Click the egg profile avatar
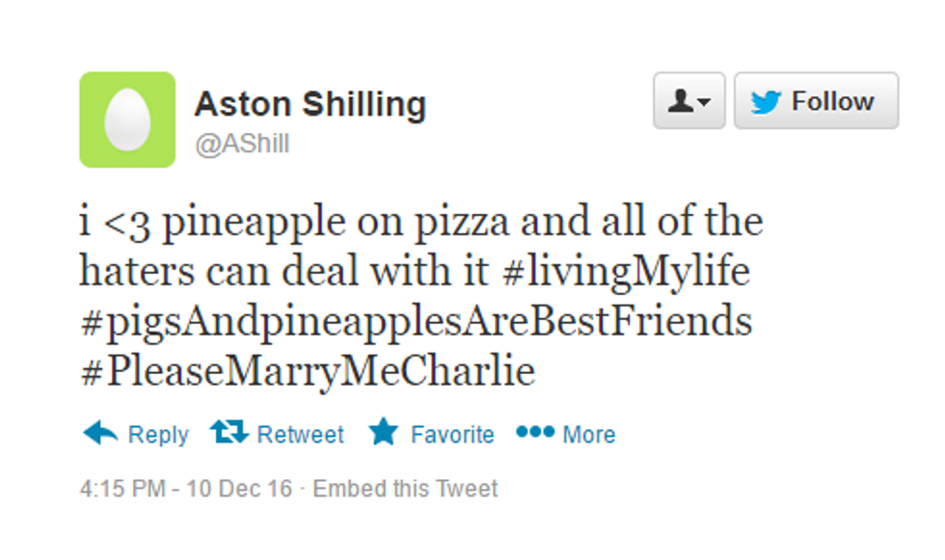945x560 pixels. click(127, 120)
